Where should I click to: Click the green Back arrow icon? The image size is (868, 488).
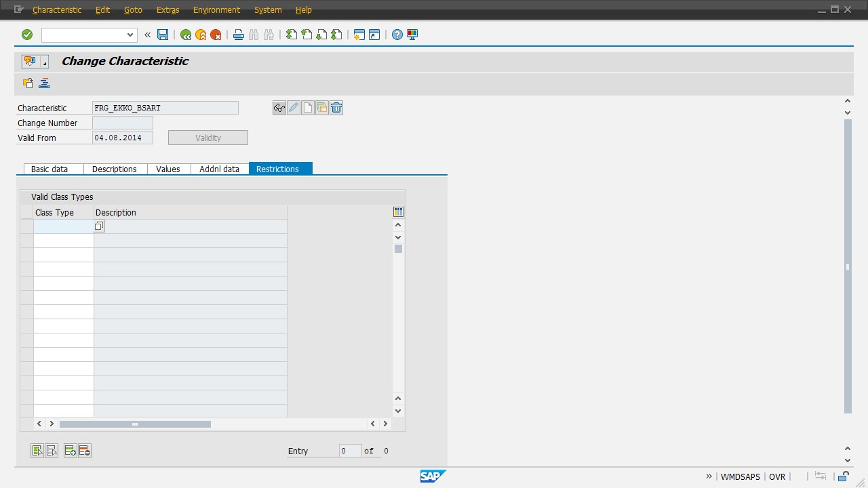185,35
